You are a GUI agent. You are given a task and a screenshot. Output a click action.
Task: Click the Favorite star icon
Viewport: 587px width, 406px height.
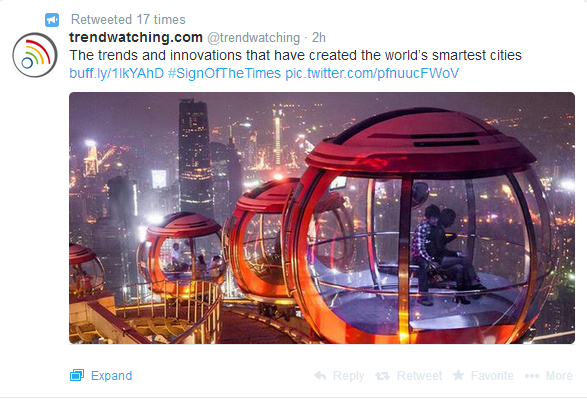458,375
